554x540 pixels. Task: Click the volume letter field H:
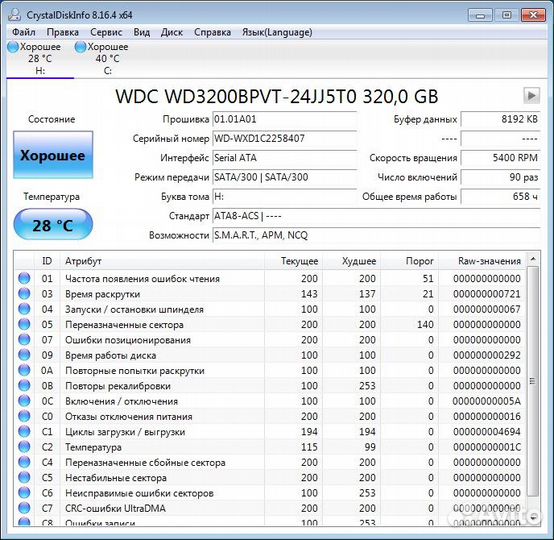[x=284, y=196]
